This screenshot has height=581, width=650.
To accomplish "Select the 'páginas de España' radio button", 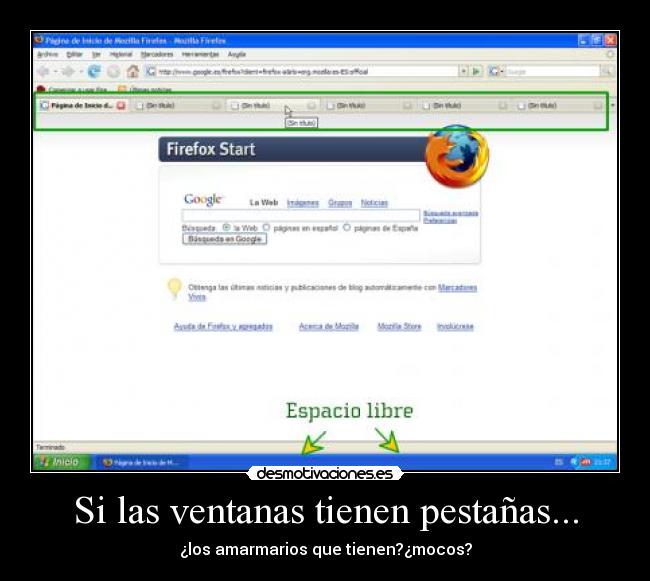I will click(347, 228).
